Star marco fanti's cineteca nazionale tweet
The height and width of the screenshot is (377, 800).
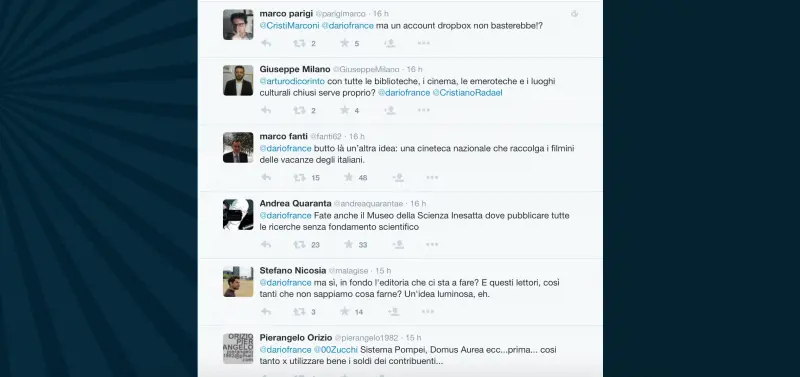tap(349, 177)
